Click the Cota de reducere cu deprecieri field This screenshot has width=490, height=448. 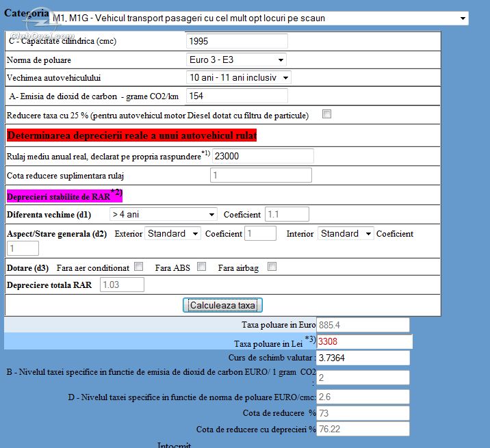[363, 429]
